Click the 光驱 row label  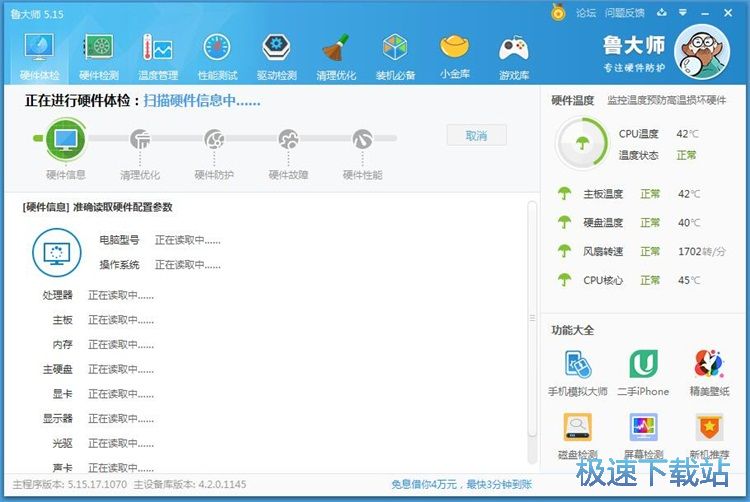click(x=63, y=443)
